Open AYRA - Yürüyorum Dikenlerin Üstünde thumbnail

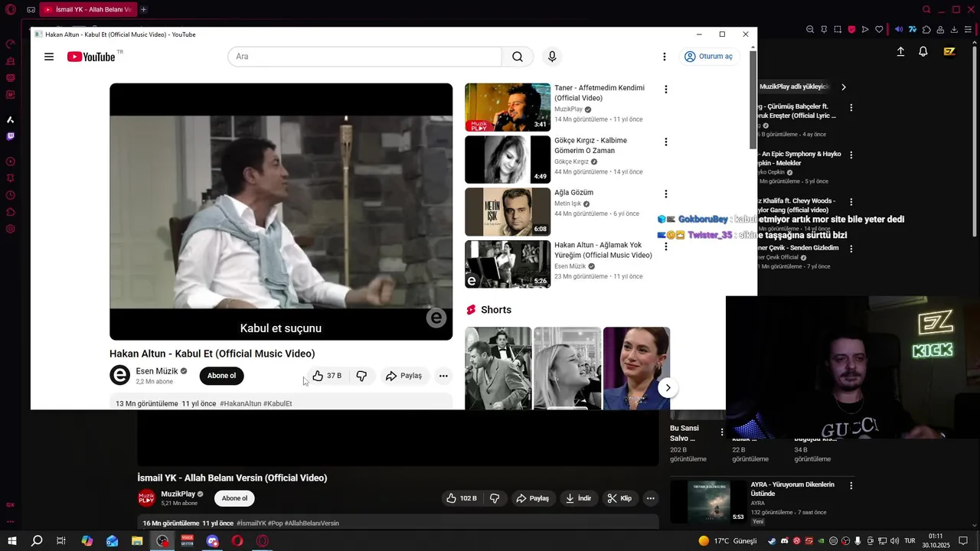[708, 501]
